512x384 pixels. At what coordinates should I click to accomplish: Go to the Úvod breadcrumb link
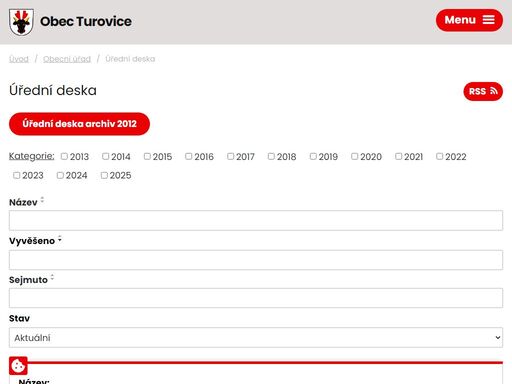(19, 59)
